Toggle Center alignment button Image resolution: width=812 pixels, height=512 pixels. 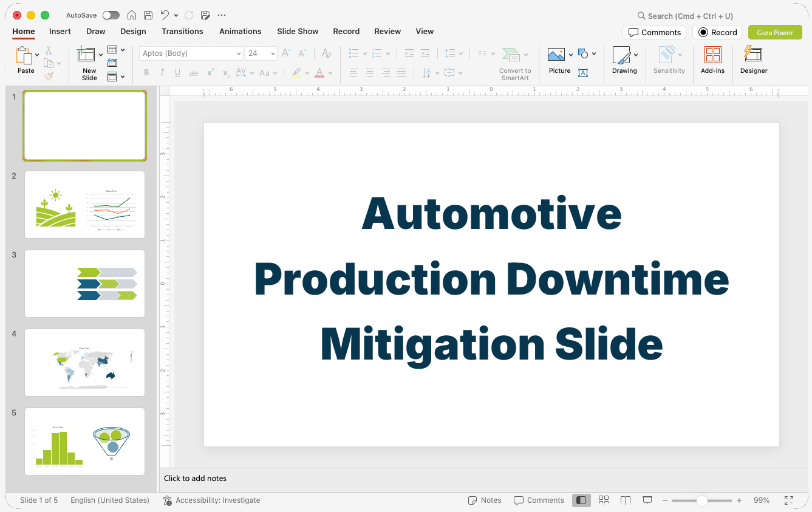[369, 73]
